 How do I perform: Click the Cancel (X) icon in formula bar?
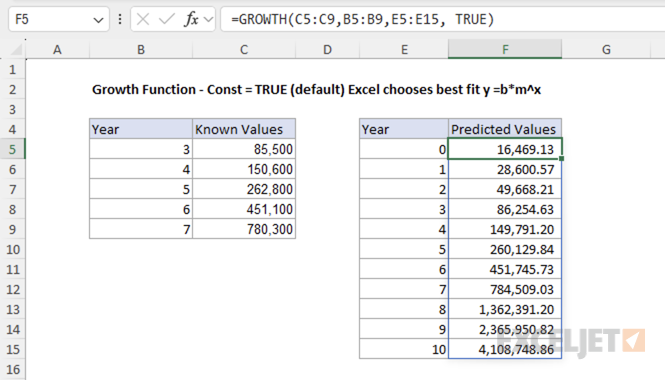(x=143, y=19)
